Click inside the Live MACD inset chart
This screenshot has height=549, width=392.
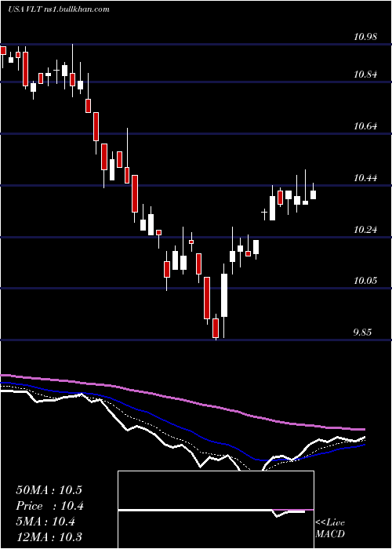pos(216,510)
